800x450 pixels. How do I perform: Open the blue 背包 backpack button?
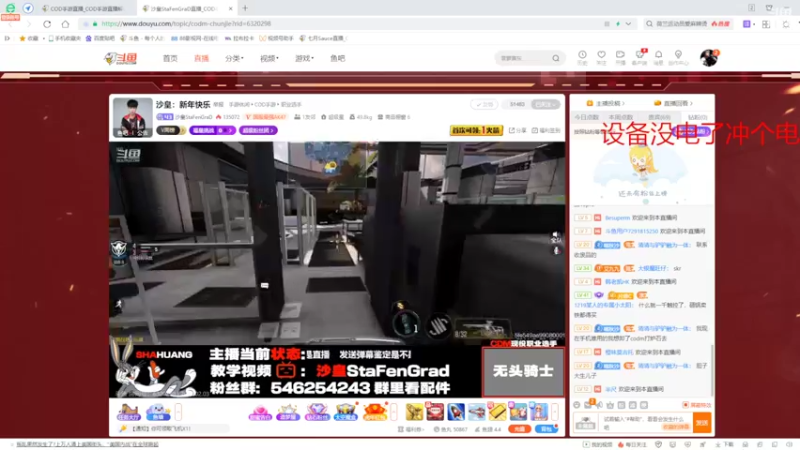pyautogui.click(x=546, y=429)
